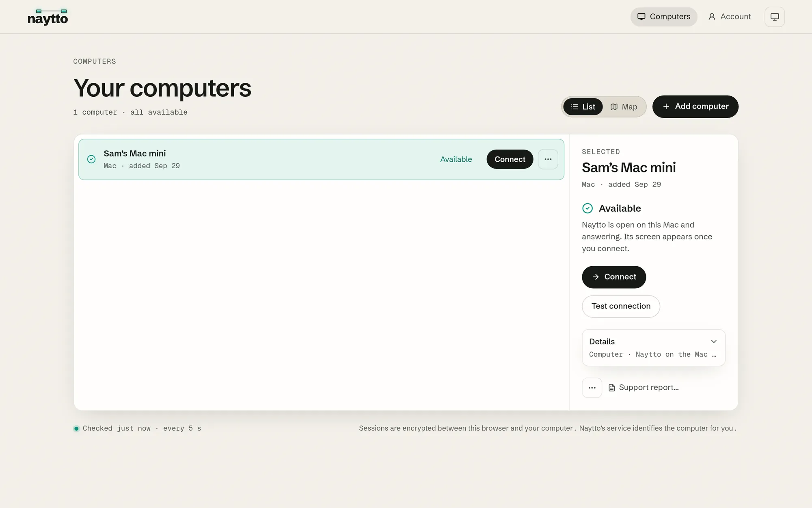Click the 'Your computers' heading

pyautogui.click(x=162, y=88)
